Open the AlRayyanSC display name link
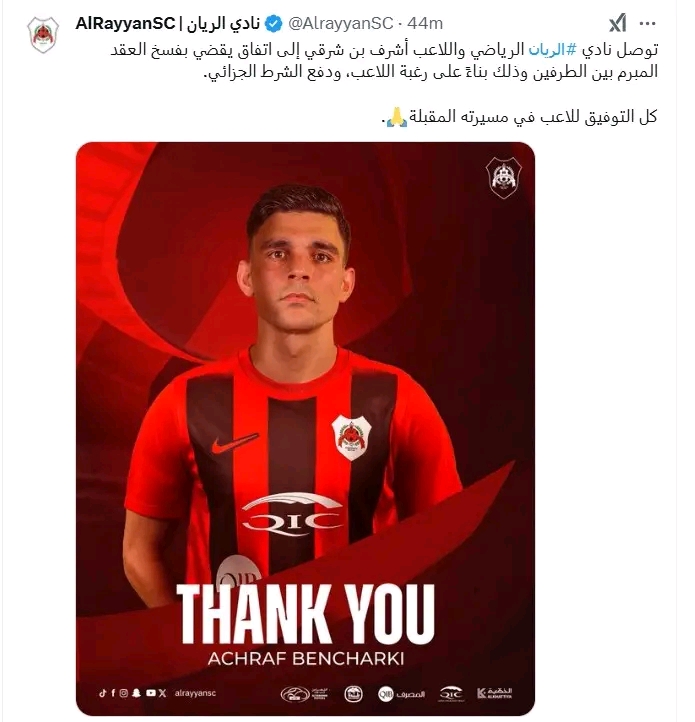The image size is (695, 722). click(168, 23)
